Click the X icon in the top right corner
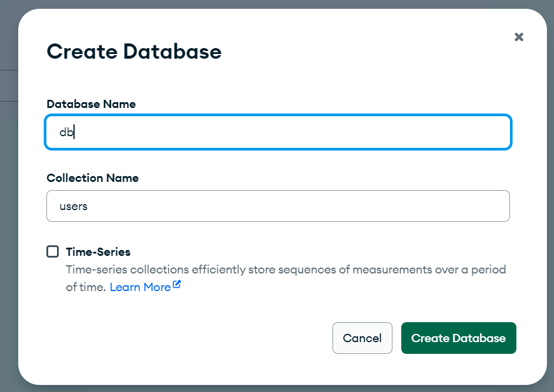The image size is (554, 392). coord(519,37)
